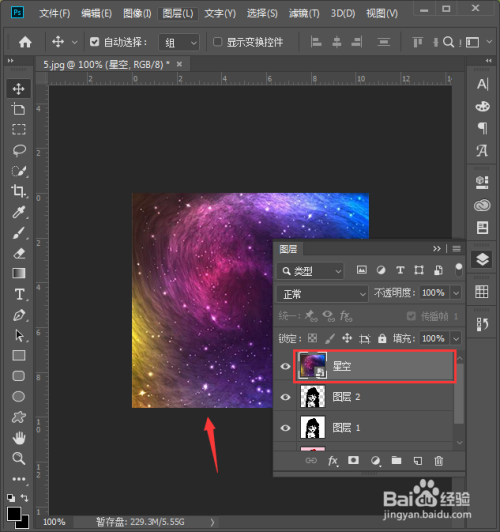Select the Gradient tool
This screenshot has width=500, height=532.
pyautogui.click(x=19, y=273)
